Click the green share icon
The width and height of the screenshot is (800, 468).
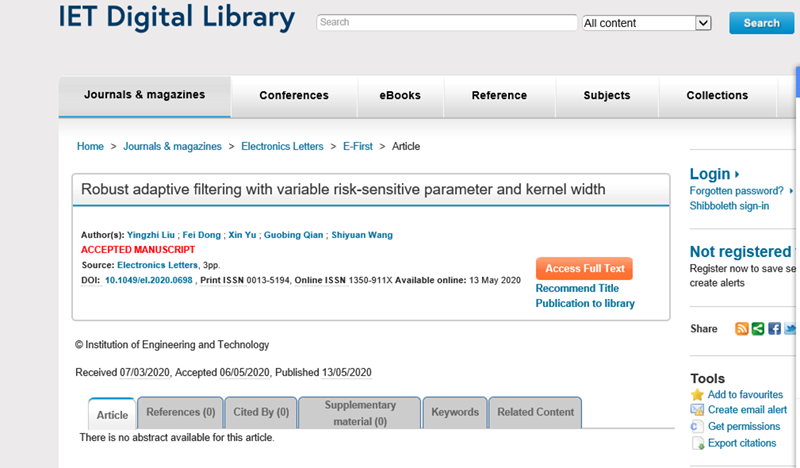tap(758, 329)
